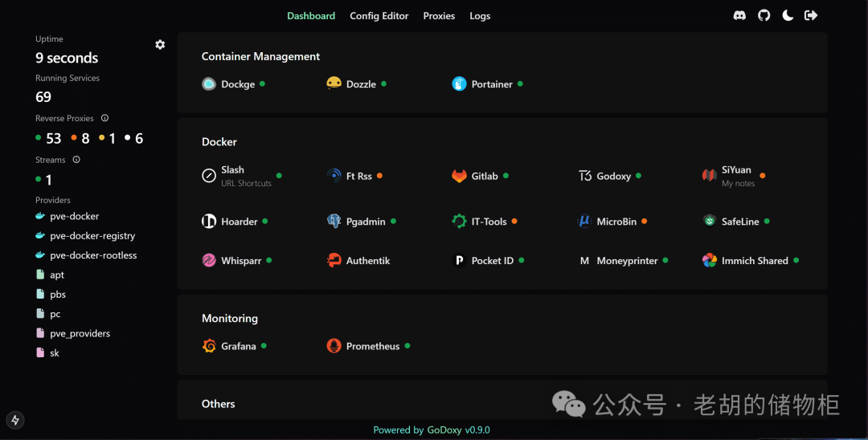Click the GoDoxy link in footer

click(444, 430)
